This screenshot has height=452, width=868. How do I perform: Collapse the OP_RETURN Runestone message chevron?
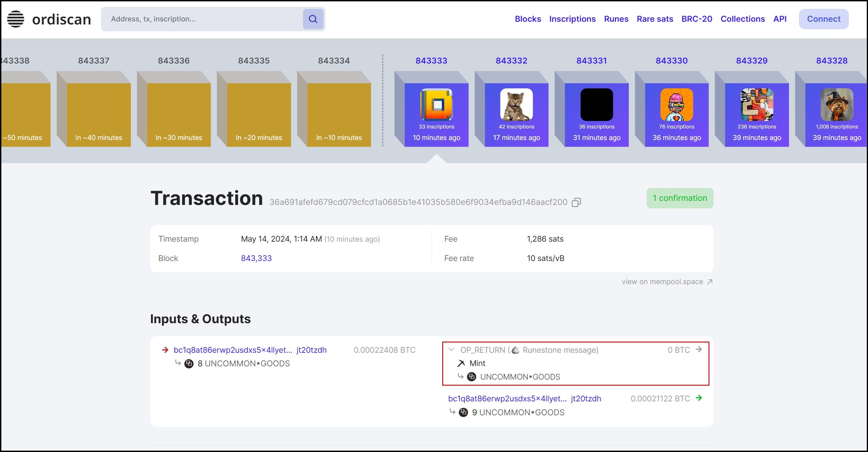point(452,350)
